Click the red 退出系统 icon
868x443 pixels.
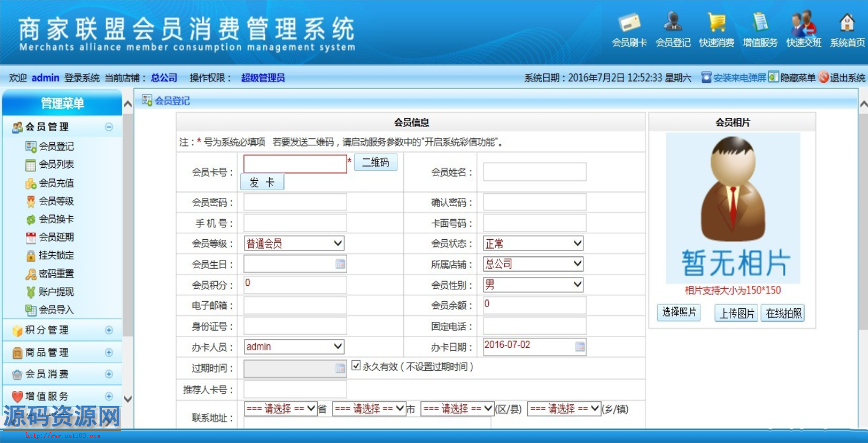824,77
